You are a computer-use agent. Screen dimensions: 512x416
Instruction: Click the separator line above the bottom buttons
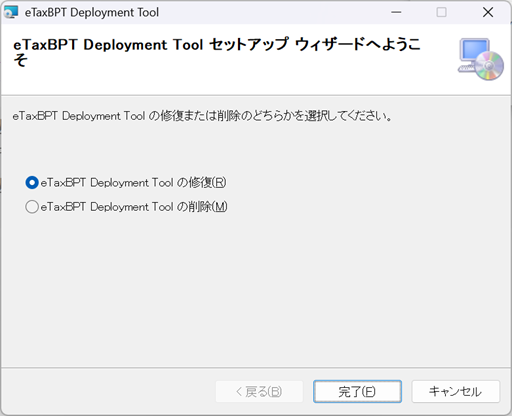tap(256, 368)
